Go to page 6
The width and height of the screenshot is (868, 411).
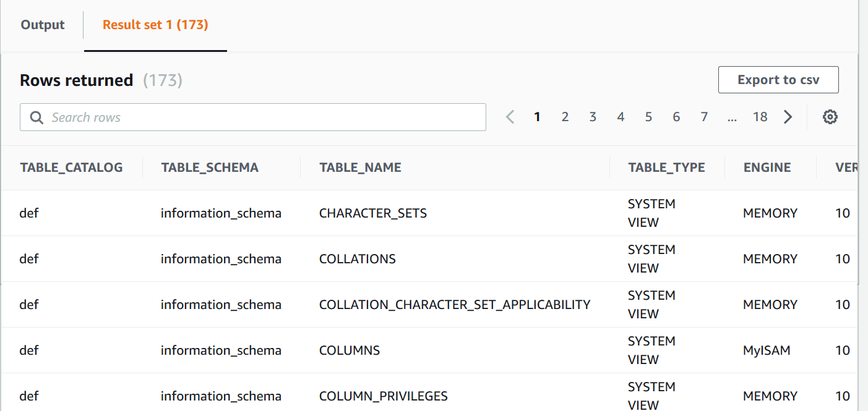point(676,117)
